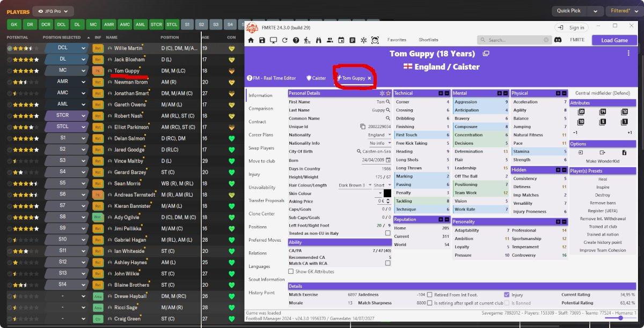Open the binoculars search icon in the toolbar

click(319, 40)
